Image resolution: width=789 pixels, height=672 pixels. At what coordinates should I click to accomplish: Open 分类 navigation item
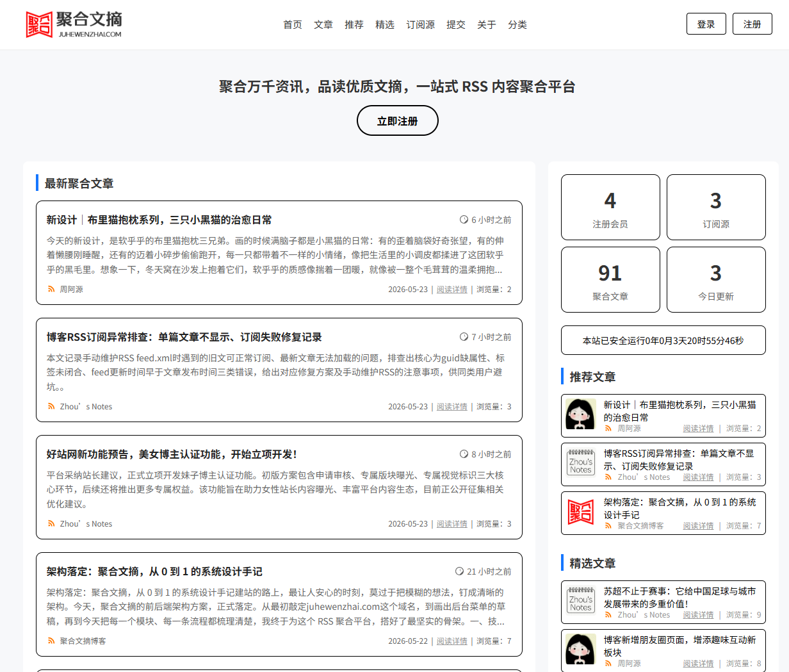pyautogui.click(x=517, y=24)
